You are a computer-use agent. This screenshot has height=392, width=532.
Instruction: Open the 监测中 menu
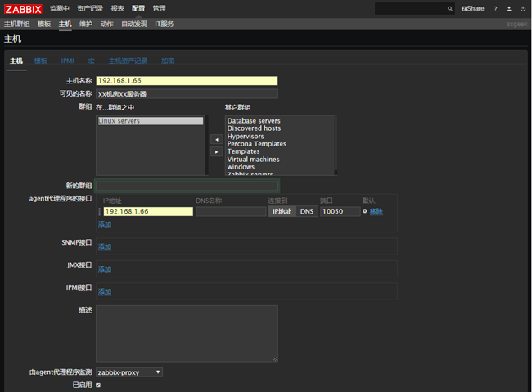[x=60, y=8]
